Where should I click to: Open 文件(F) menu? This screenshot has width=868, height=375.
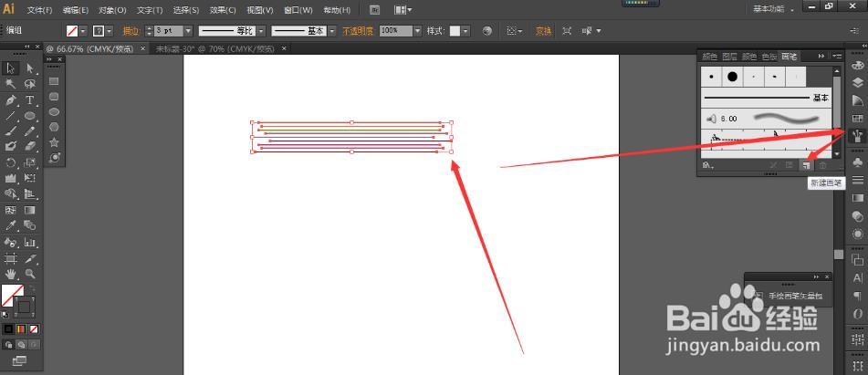click(39, 10)
